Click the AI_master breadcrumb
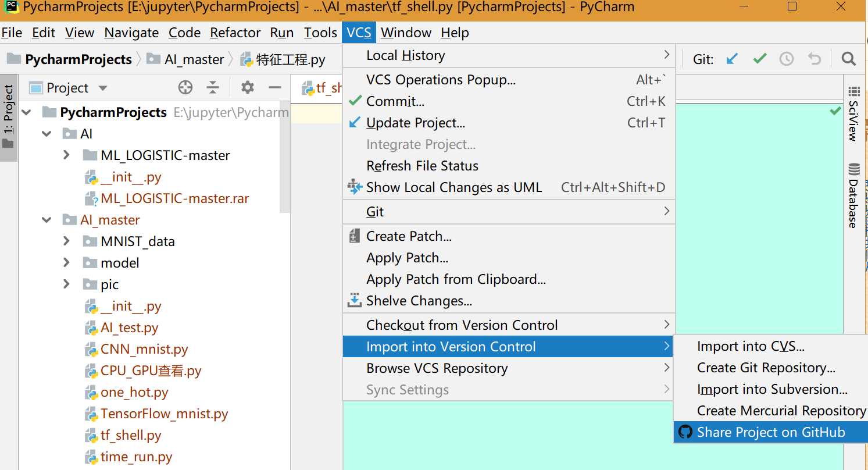868x470 pixels. click(186, 59)
